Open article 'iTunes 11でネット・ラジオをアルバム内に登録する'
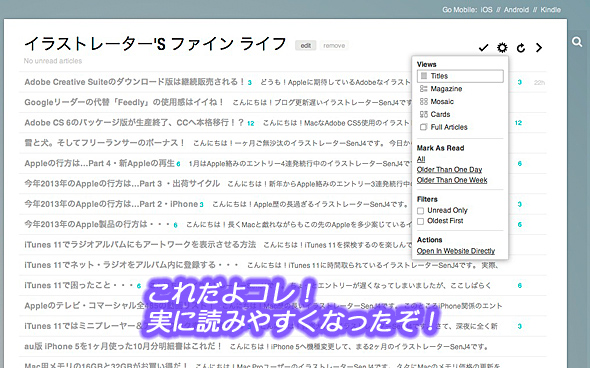This screenshot has height=368, width=590. tap(131, 265)
